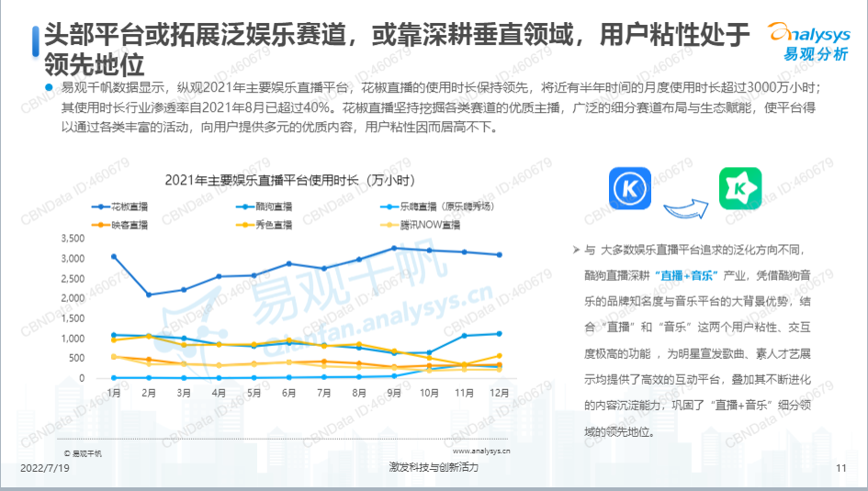Viewport: 868px width, 491px height.
Task: Click the arrow bullet before 与 大多数娱乐直播平台
Action: tap(576, 251)
